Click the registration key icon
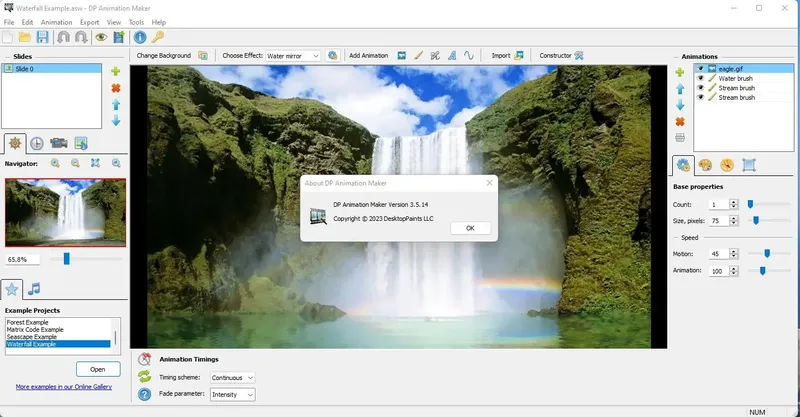Viewport: 800px width, 417px height. tap(158, 37)
